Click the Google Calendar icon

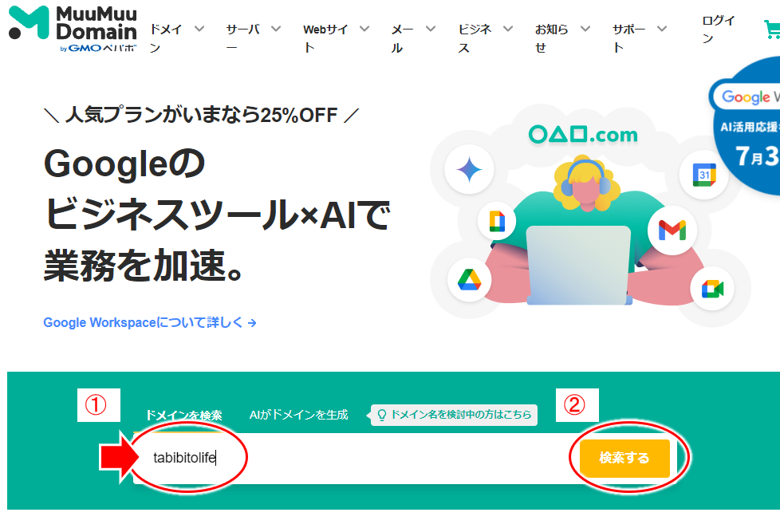(x=704, y=175)
